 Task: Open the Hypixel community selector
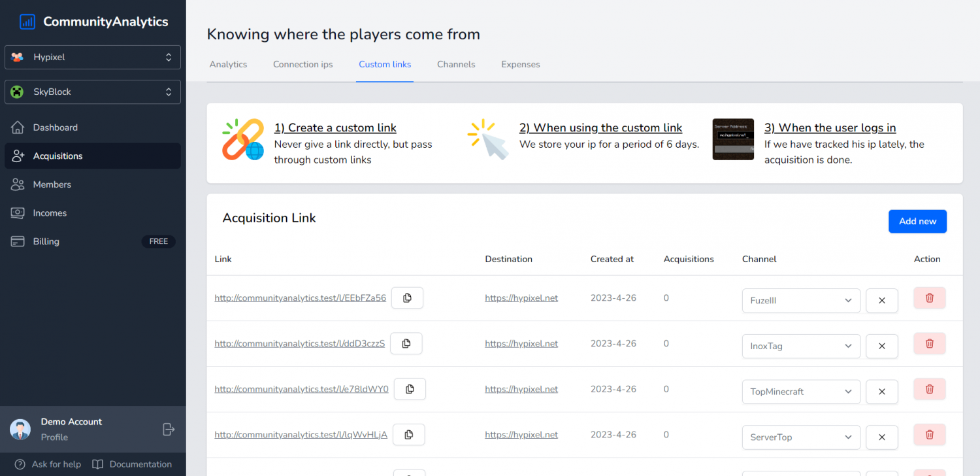[x=93, y=57]
